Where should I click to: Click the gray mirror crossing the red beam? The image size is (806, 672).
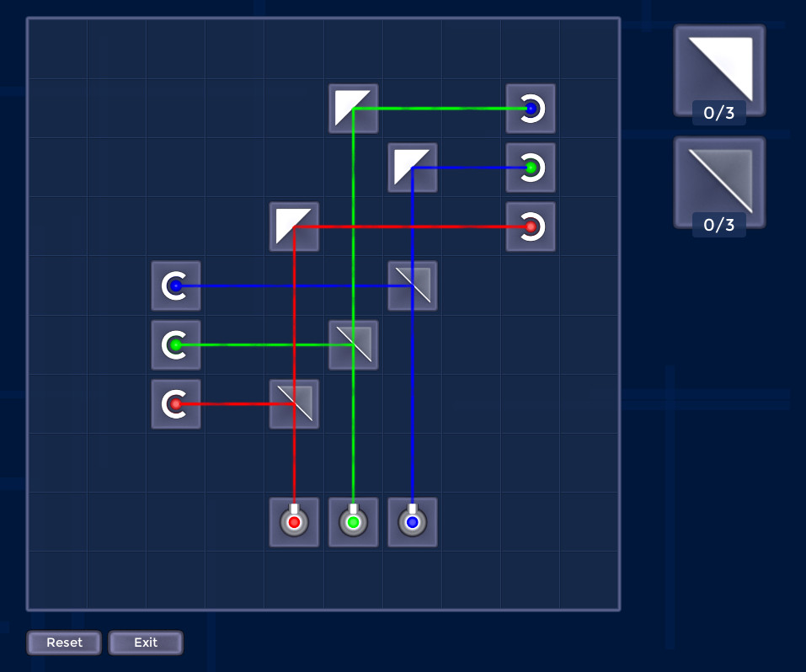pos(293,403)
